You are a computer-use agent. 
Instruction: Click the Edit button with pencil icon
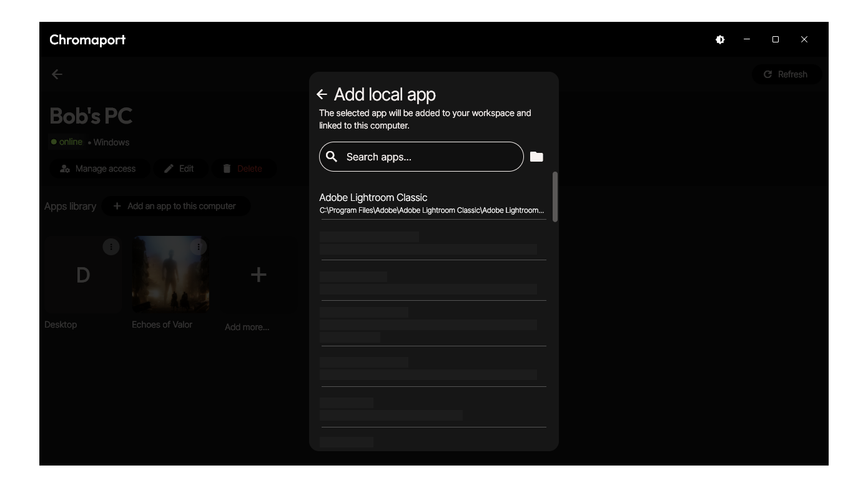(179, 168)
